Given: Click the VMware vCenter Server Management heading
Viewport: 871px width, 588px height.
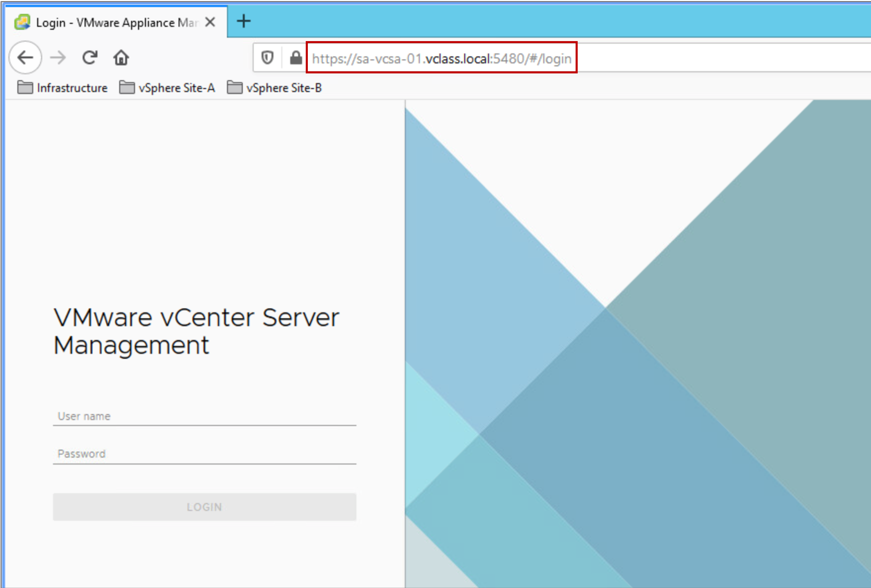Looking at the screenshot, I should tap(196, 331).
